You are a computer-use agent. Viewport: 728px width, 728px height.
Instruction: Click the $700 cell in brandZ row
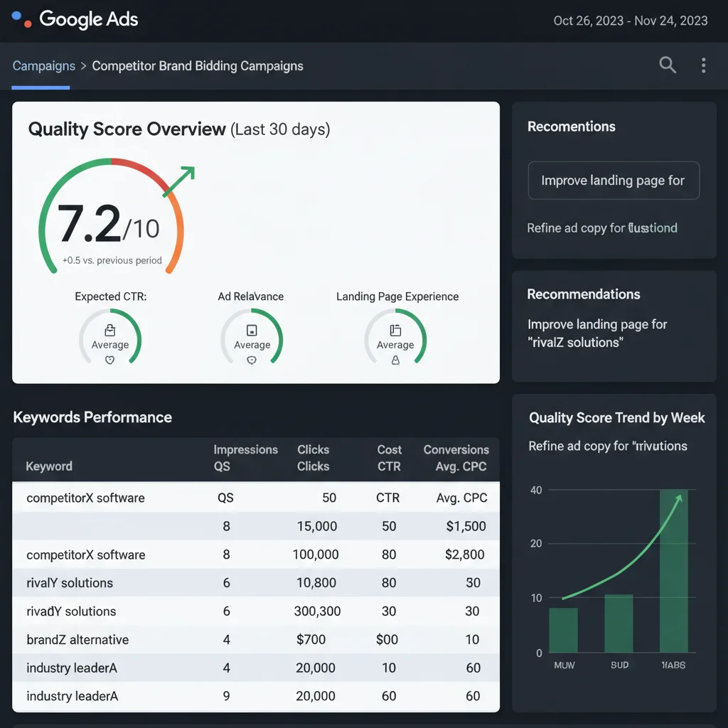pyautogui.click(x=311, y=639)
